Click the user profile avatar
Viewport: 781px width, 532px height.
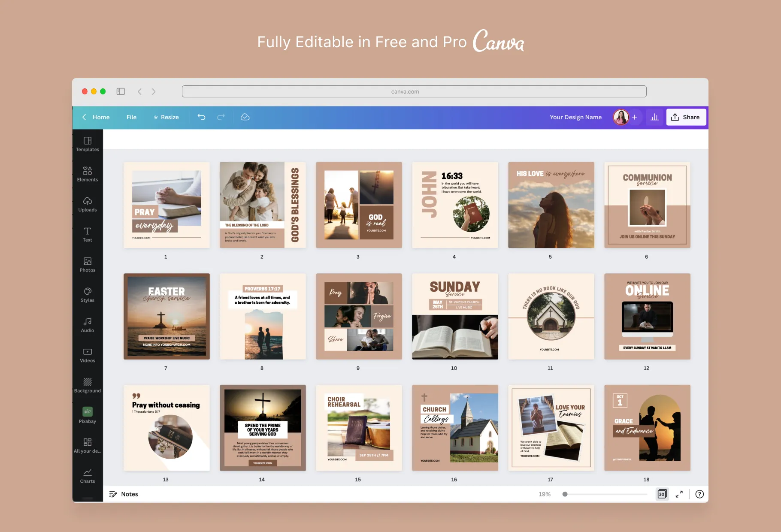621,117
